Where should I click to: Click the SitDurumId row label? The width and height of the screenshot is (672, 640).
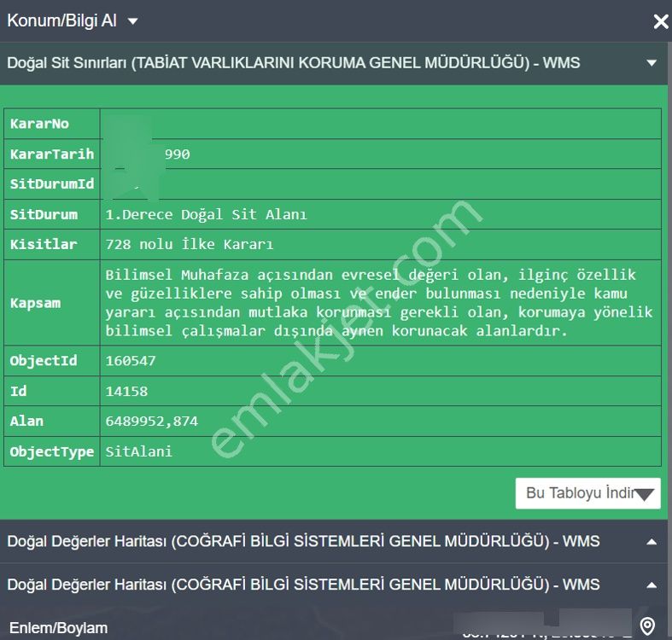pos(52,184)
